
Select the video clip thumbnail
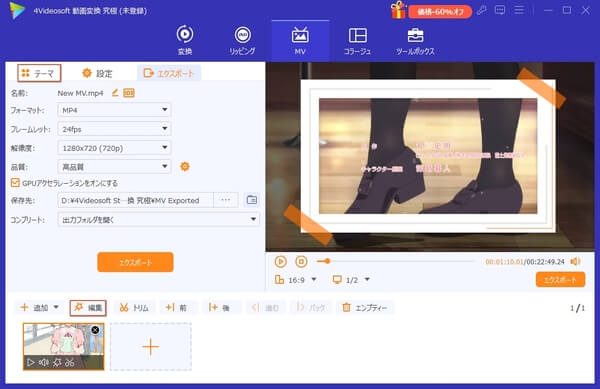click(x=64, y=347)
